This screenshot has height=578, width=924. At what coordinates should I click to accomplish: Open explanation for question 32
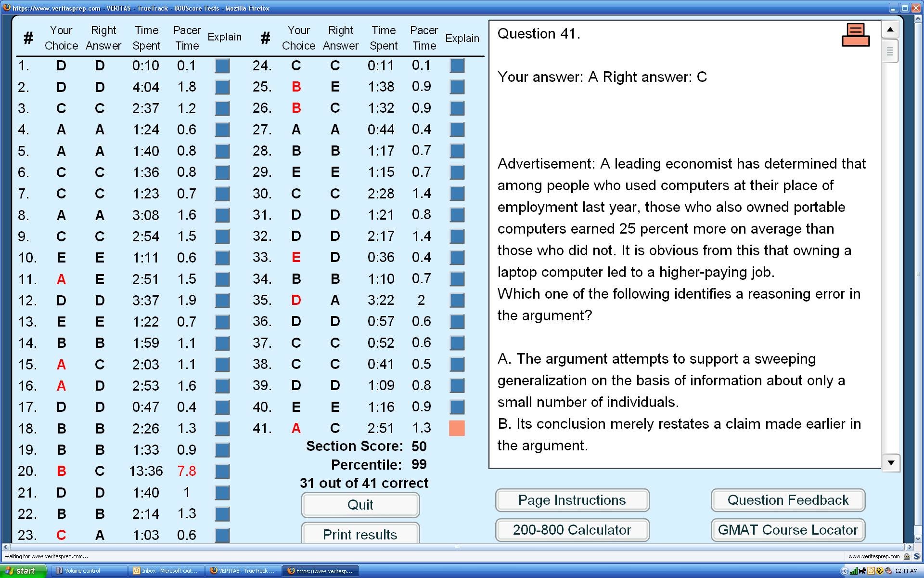[457, 236]
